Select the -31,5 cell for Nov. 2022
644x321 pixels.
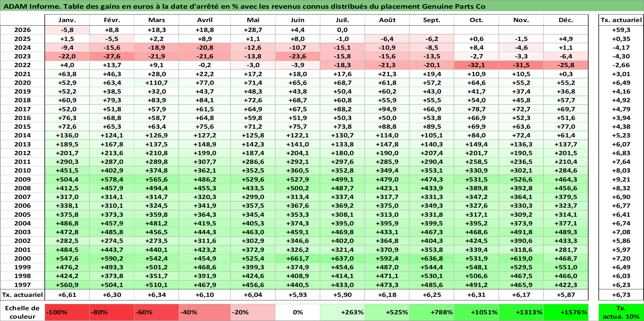tap(521, 65)
